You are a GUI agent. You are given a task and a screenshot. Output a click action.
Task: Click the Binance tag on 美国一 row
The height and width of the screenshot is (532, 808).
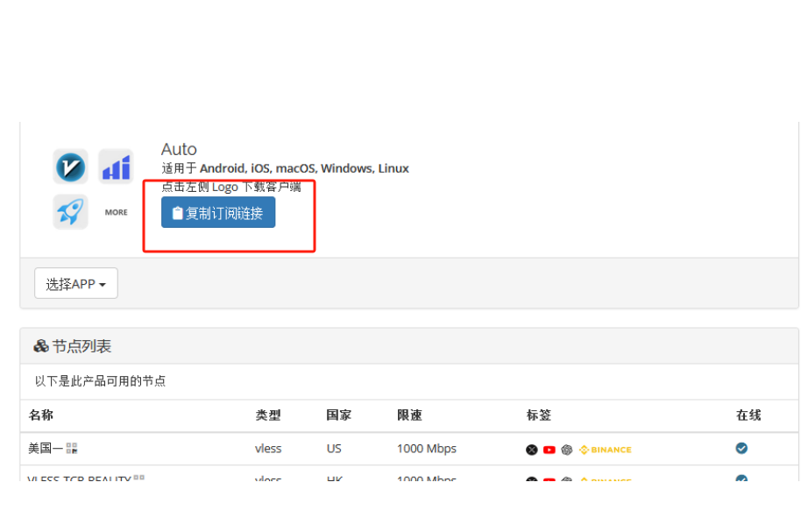[605, 450]
